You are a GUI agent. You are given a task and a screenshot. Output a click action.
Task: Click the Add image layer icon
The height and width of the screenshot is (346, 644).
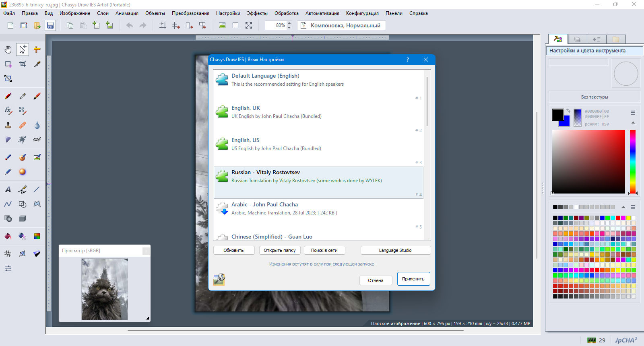click(109, 25)
